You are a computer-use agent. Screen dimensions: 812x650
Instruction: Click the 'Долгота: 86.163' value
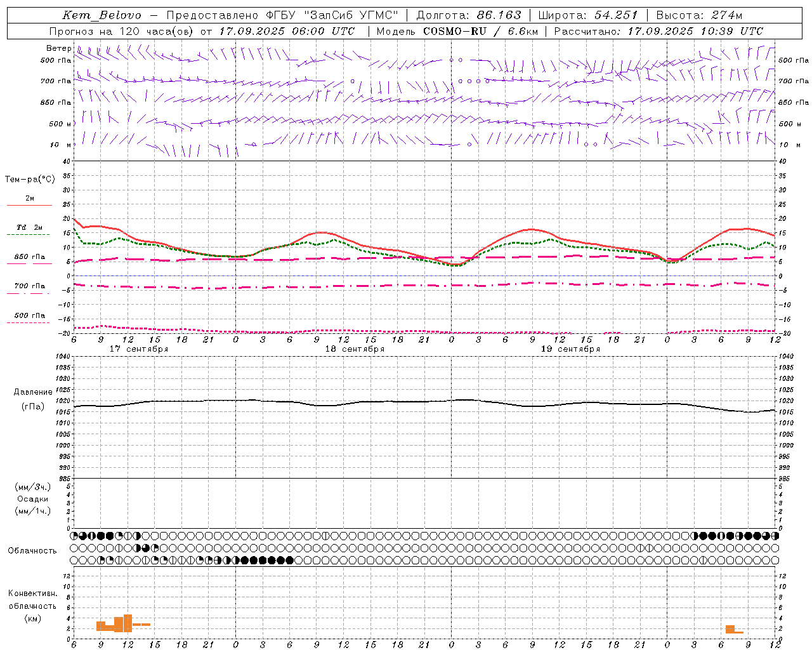(469, 15)
